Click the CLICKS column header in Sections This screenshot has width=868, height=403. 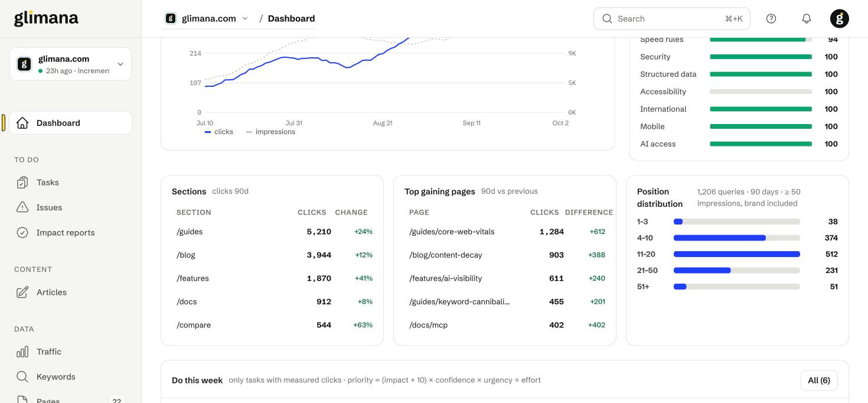312,212
